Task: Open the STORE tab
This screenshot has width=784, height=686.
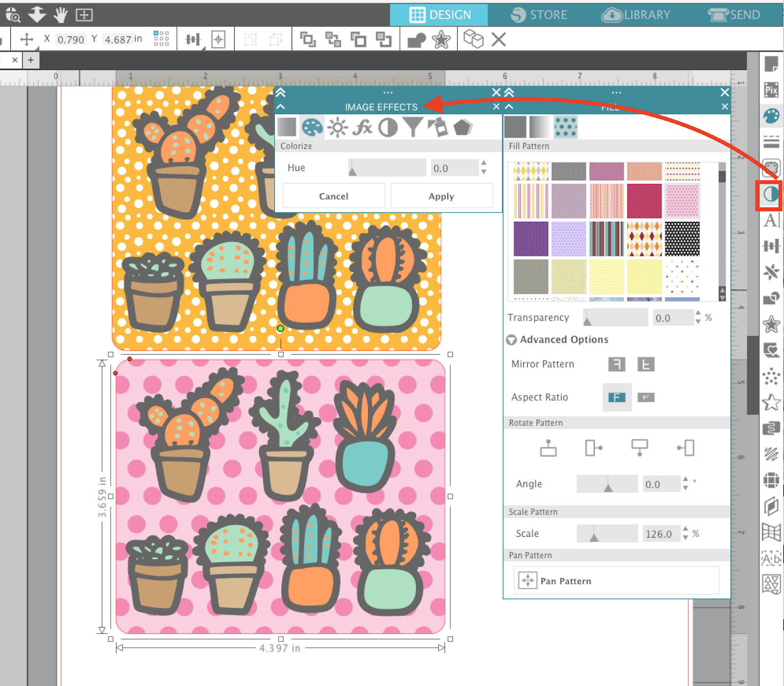Action: tap(539, 15)
